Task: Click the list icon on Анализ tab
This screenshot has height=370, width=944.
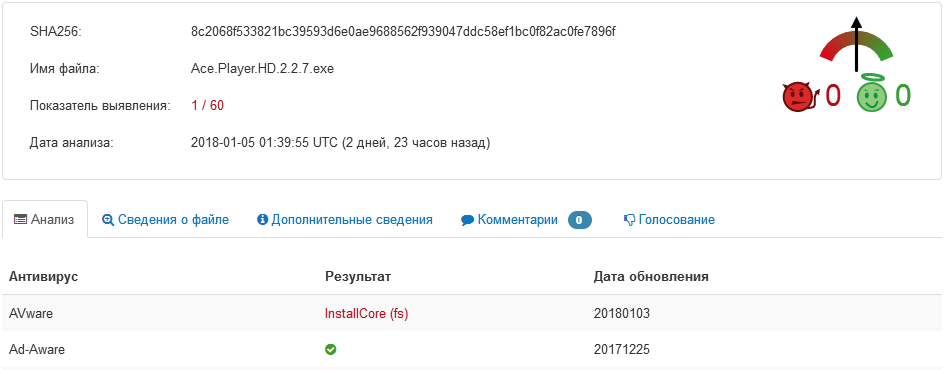Action: pyautogui.click(x=20, y=220)
